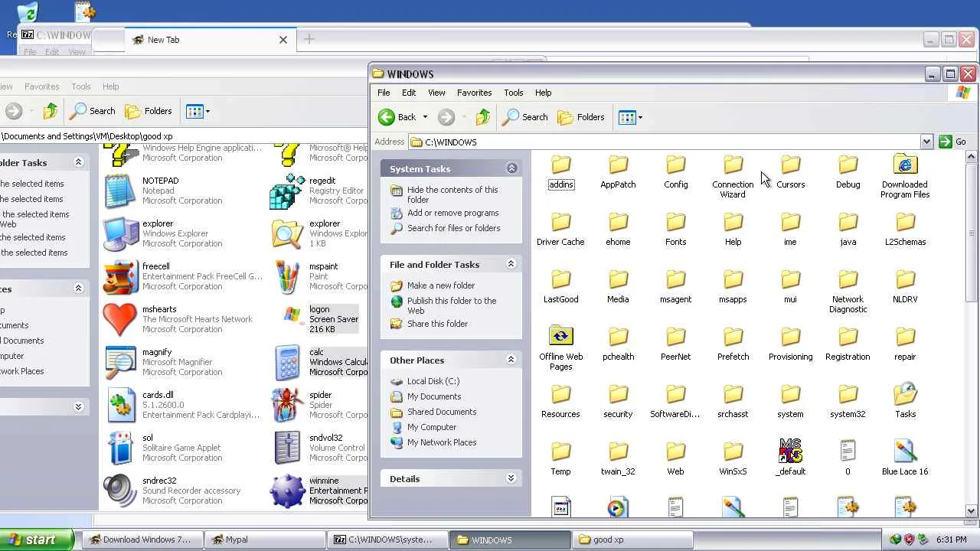Open the Driver Cache folder
Viewport: 980px width, 551px height.
pyautogui.click(x=560, y=230)
